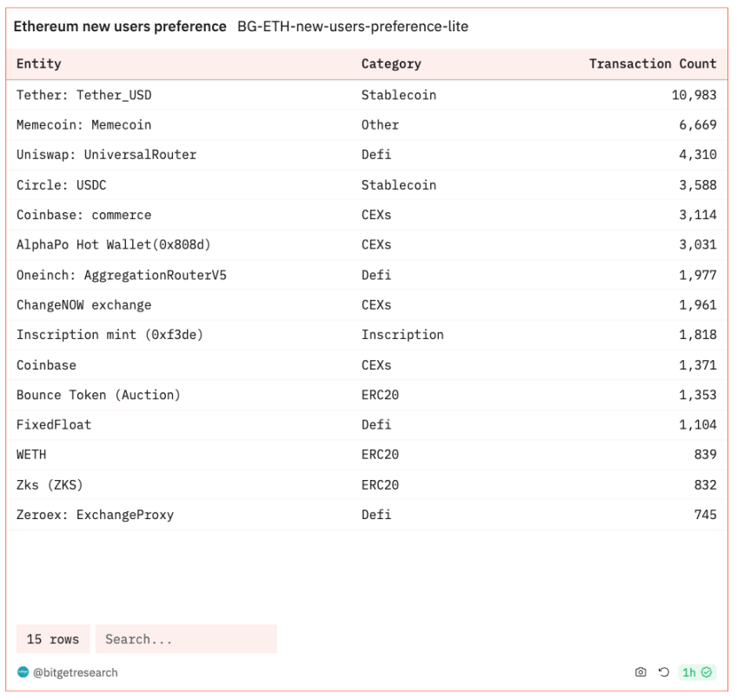Select the Zeroex: ExchangeProxy row
Viewport: 737px width, 700px height.
coord(367,515)
